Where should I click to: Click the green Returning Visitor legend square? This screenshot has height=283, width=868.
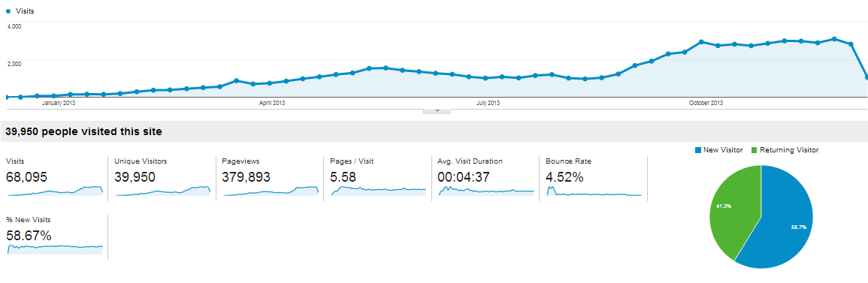tap(754, 150)
